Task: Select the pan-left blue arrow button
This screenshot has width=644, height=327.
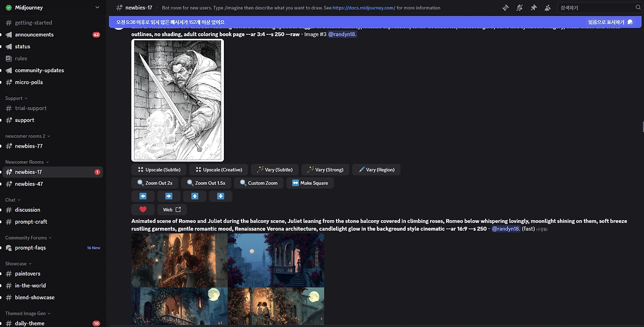Action: click(143, 196)
